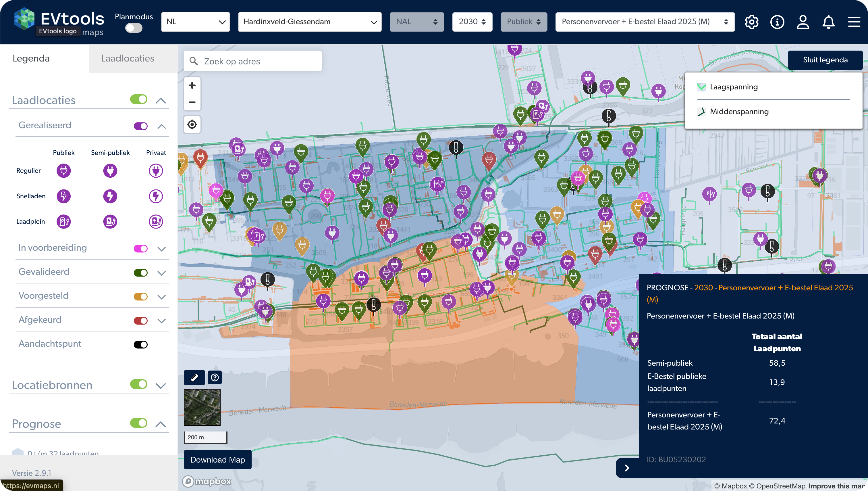Click the settings gear icon
The image size is (868, 491).
pyautogui.click(x=751, y=22)
